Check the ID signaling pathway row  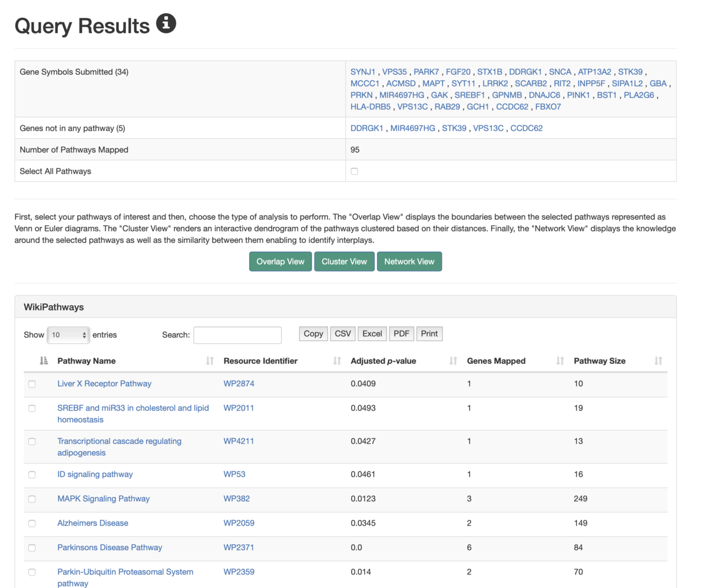coord(32,475)
